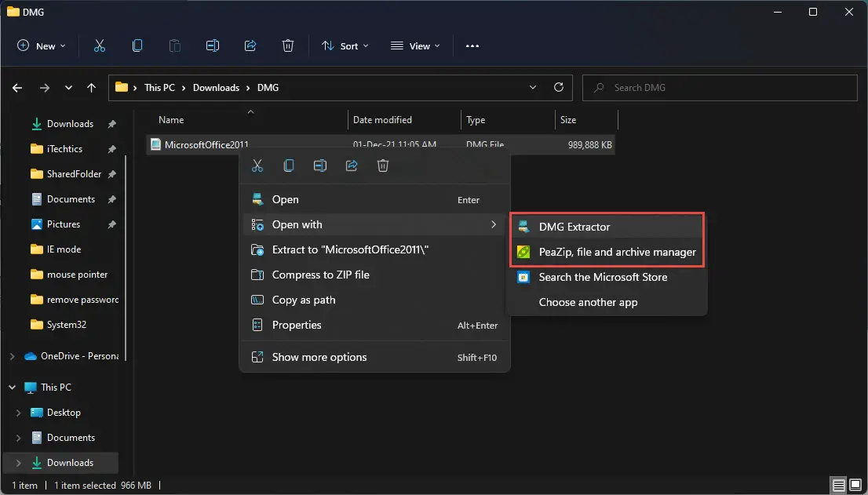Viewport: 868px width, 495px height.
Task: Open System32 folder in the sidebar
Action: (x=67, y=326)
